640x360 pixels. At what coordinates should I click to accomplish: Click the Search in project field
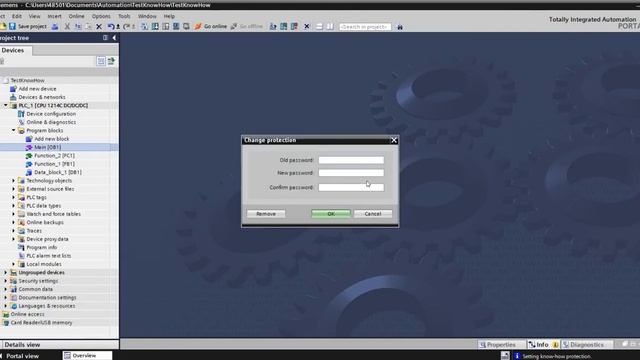coord(365,27)
